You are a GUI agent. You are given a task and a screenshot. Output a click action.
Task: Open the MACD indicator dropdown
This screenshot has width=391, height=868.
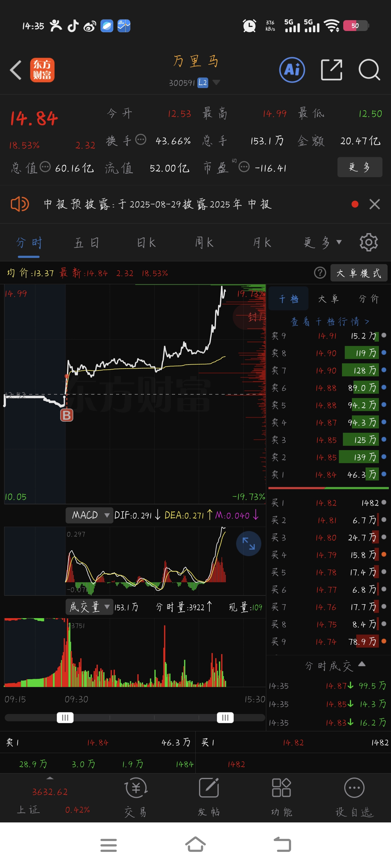89,515
